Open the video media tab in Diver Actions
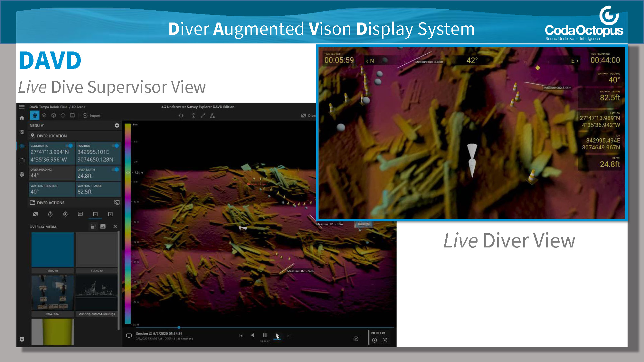This screenshot has height=362, width=644. [110, 214]
